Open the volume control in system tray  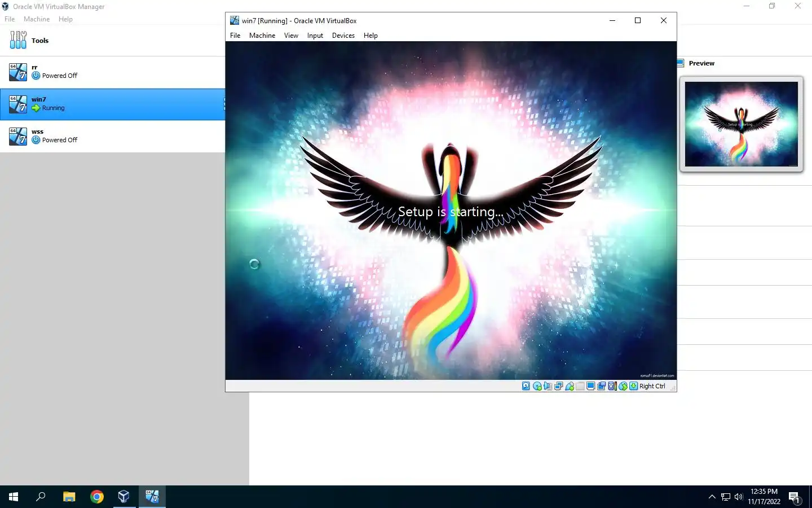coord(739,497)
